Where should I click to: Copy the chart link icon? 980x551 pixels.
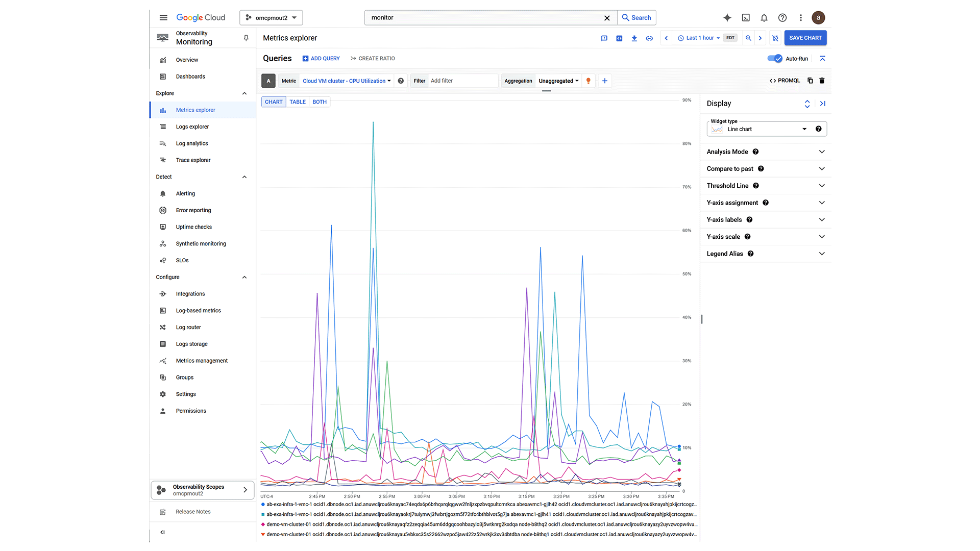click(x=649, y=38)
